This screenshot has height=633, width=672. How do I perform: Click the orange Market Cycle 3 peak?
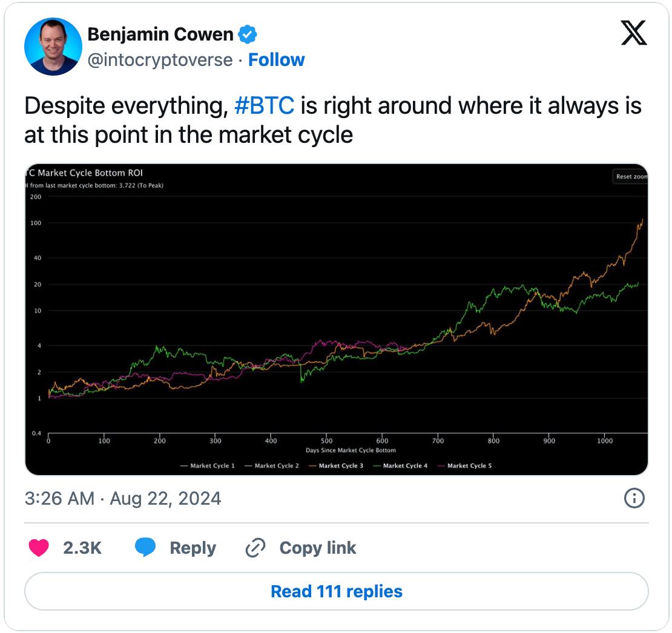[x=642, y=220]
